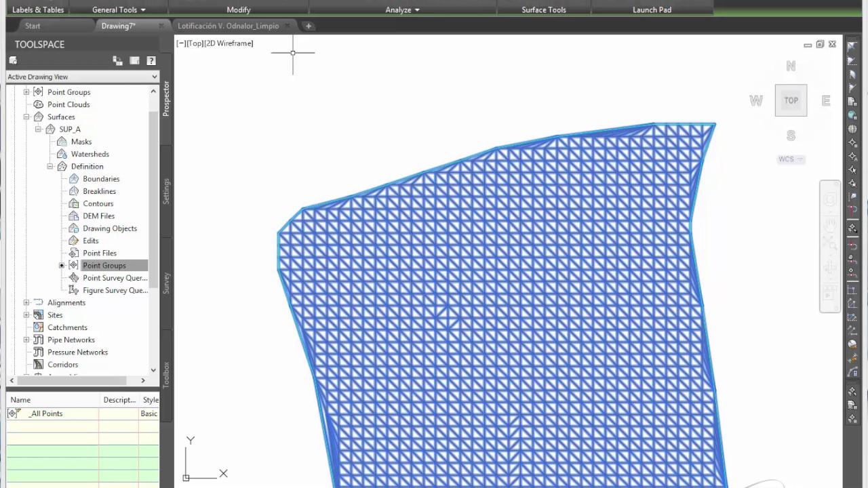Screen dimensions: 868x488
Task: Expand the General Tools ribbon panel
Action: (x=119, y=9)
